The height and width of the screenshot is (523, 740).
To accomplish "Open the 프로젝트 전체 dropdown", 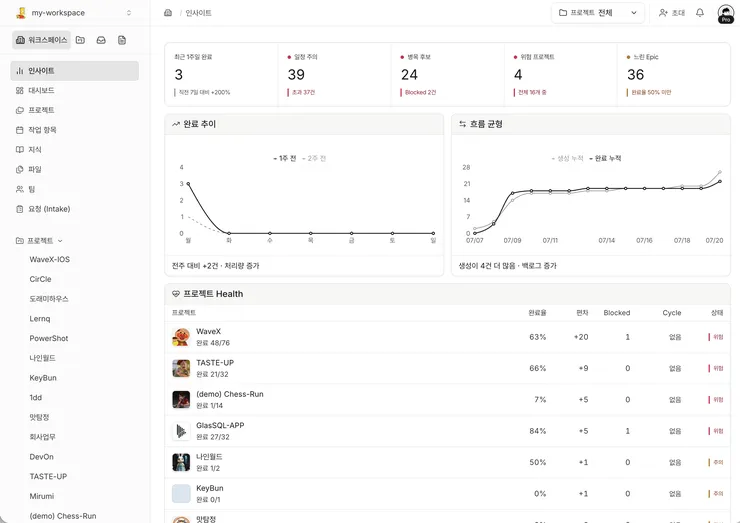I will tap(598, 13).
